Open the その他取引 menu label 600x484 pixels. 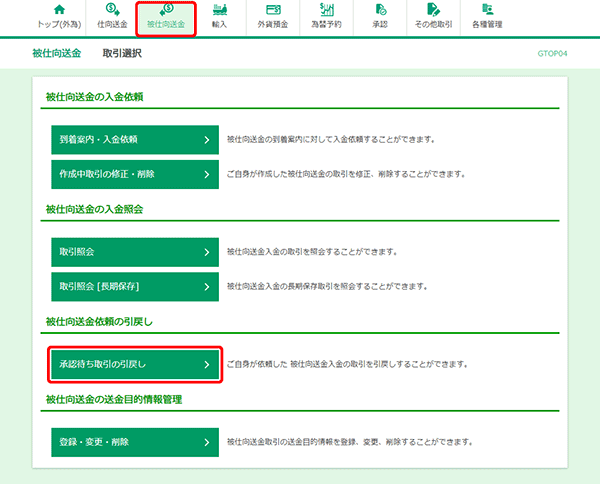(x=434, y=24)
